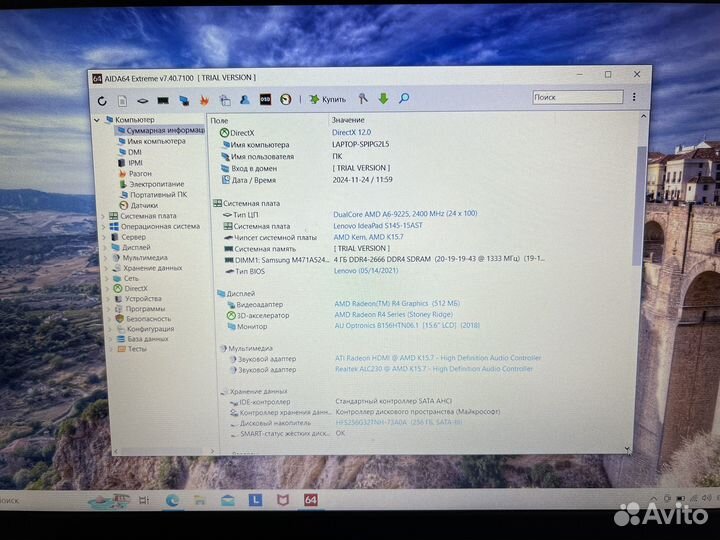The image size is (720, 540).
Task: Open Microsoft Edge from the taskbar
Action: (x=172, y=501)
